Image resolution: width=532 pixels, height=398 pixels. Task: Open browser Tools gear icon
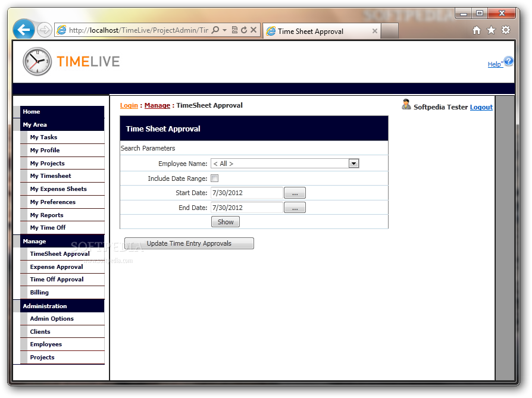(506, 30)
